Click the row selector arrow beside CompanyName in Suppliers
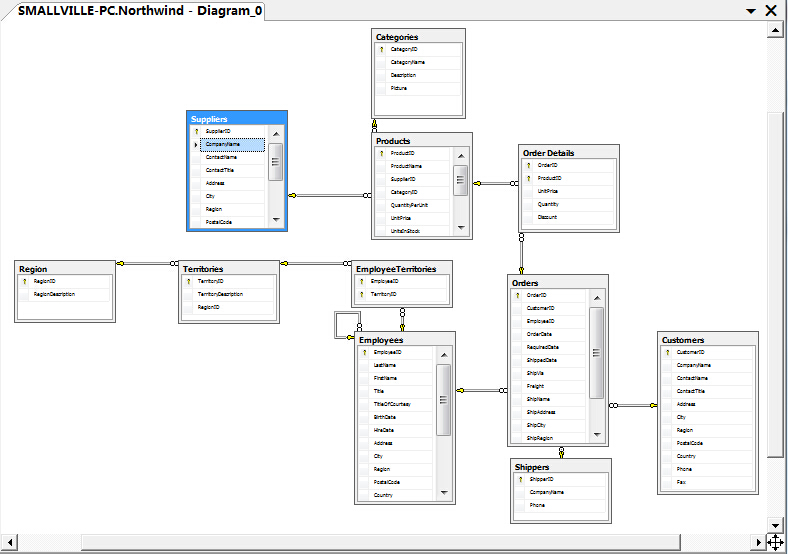The image size is (788, 554). point(195,145)
